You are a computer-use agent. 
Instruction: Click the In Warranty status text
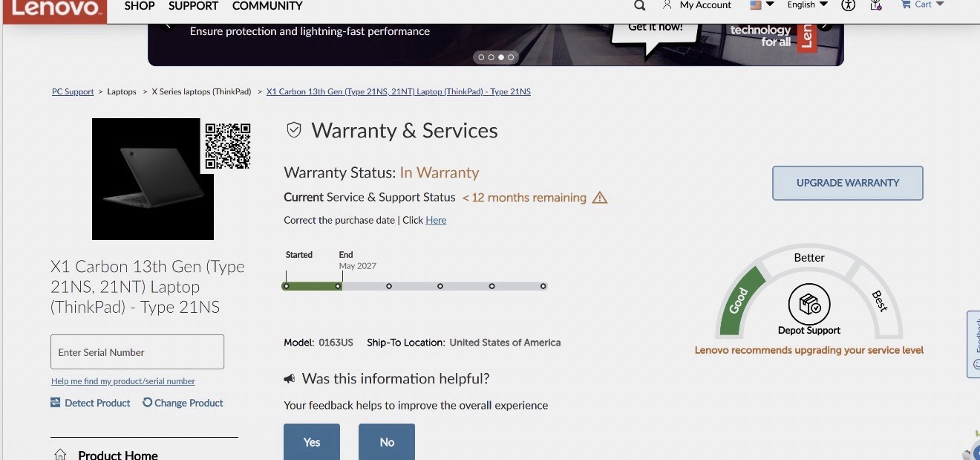440,172
